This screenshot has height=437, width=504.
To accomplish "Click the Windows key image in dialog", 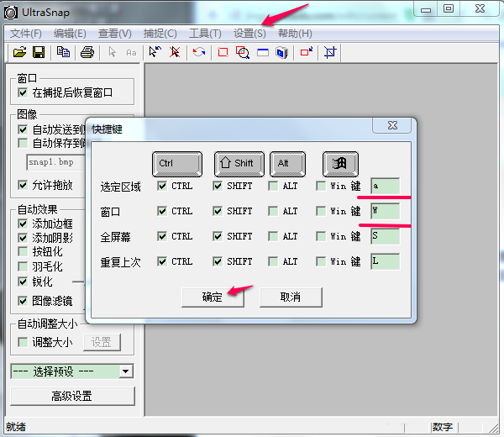I will coord(340,164).
